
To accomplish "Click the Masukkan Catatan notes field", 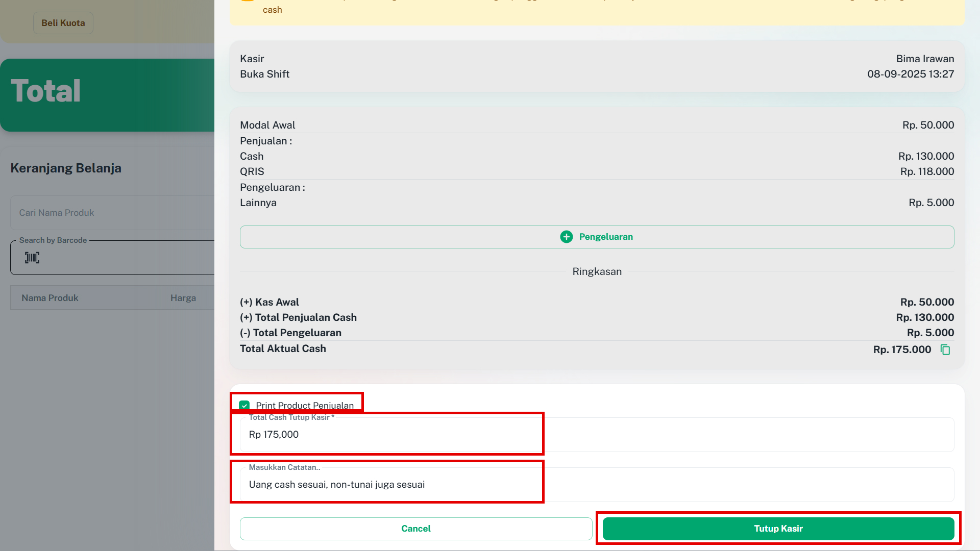I will (x=388, y=485).
